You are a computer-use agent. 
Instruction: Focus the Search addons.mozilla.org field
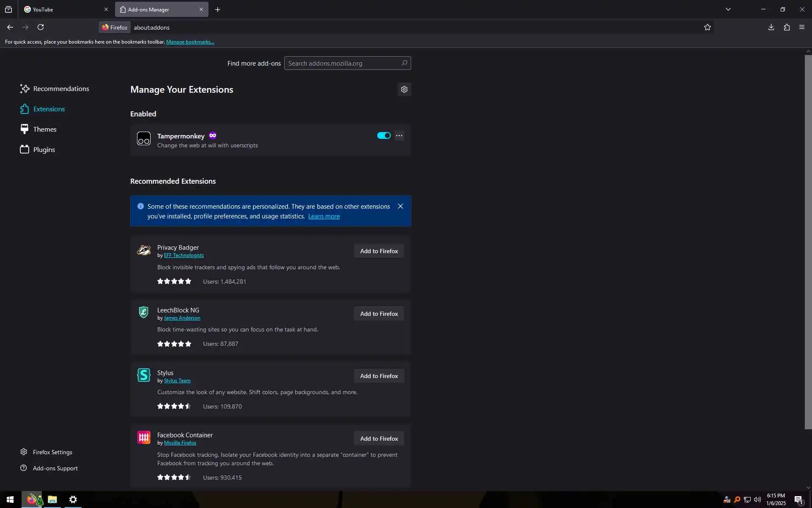343,63
